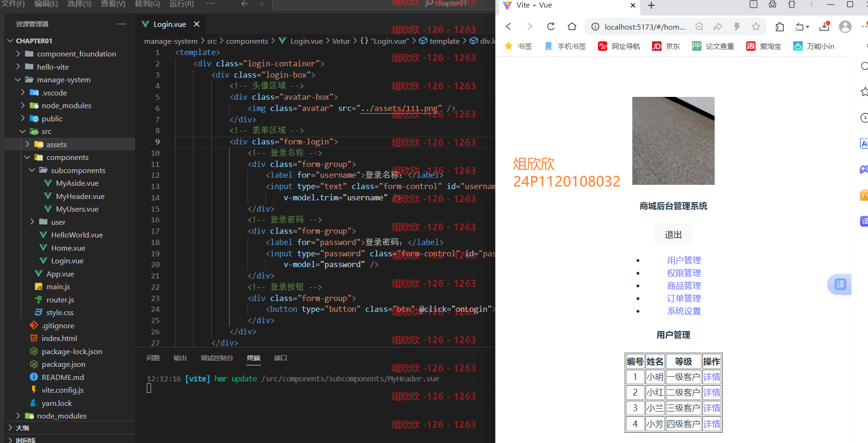868x443 pixels.
Task: Click the lightning speed-mode icon
Action: coord(737,27)
